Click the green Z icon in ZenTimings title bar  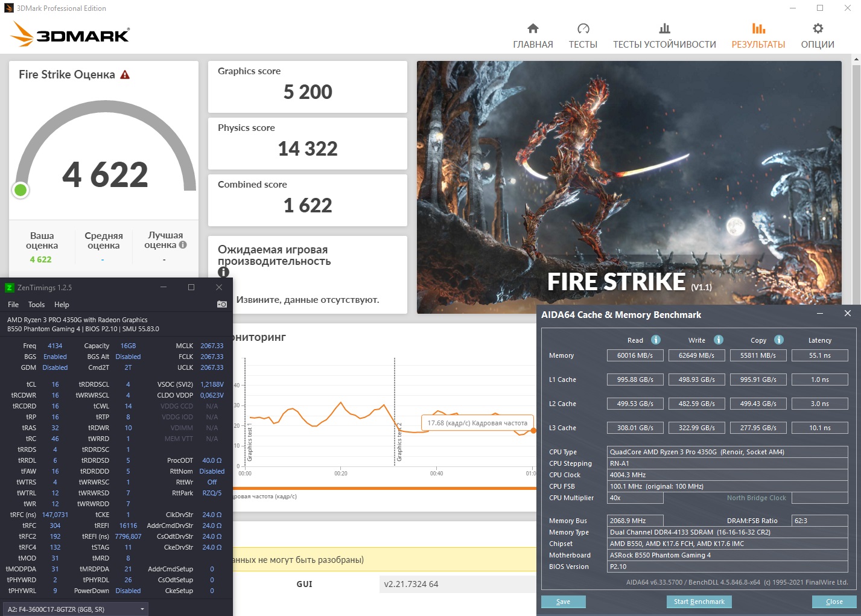point(9,288)
